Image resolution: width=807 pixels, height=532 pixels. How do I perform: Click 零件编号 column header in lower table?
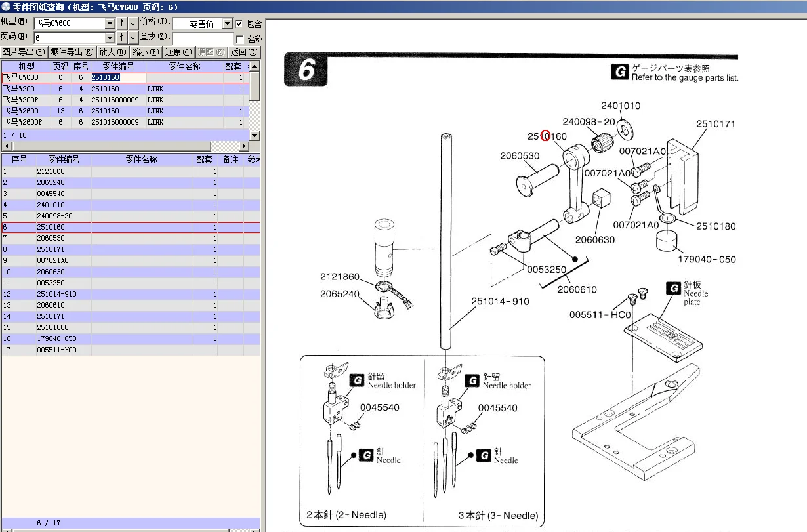(64, 159)
